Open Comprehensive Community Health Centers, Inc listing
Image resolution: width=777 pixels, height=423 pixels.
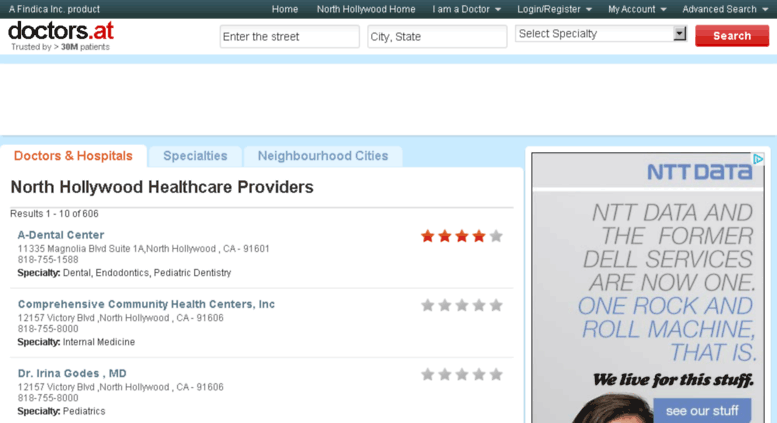(146, 304)
